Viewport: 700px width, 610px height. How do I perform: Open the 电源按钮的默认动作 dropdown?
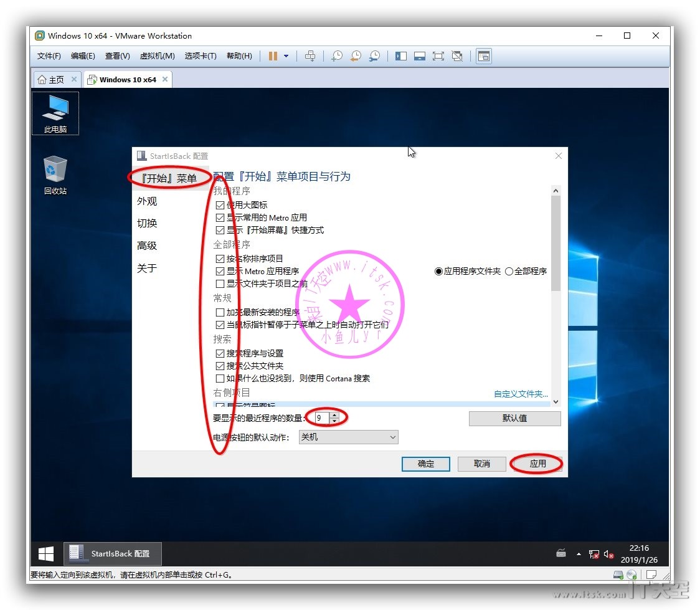[348, 437]
